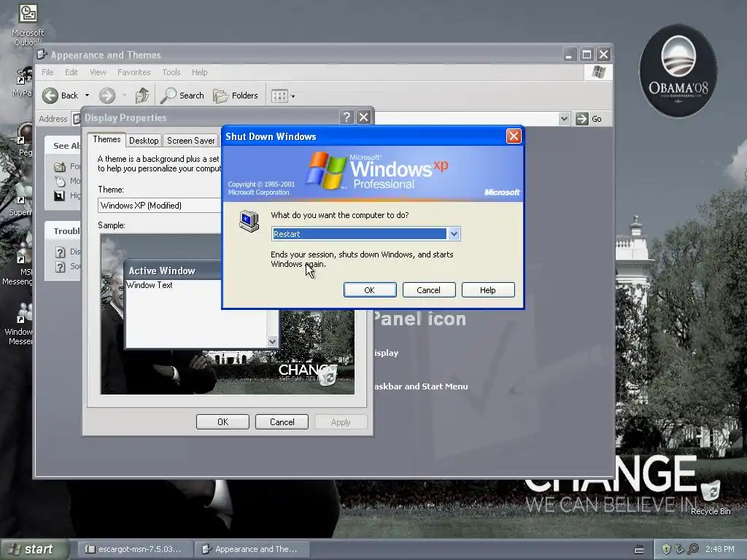Click the Appearance and Themes taskbar button
The image size is (747, 560).
click(252, 549)
